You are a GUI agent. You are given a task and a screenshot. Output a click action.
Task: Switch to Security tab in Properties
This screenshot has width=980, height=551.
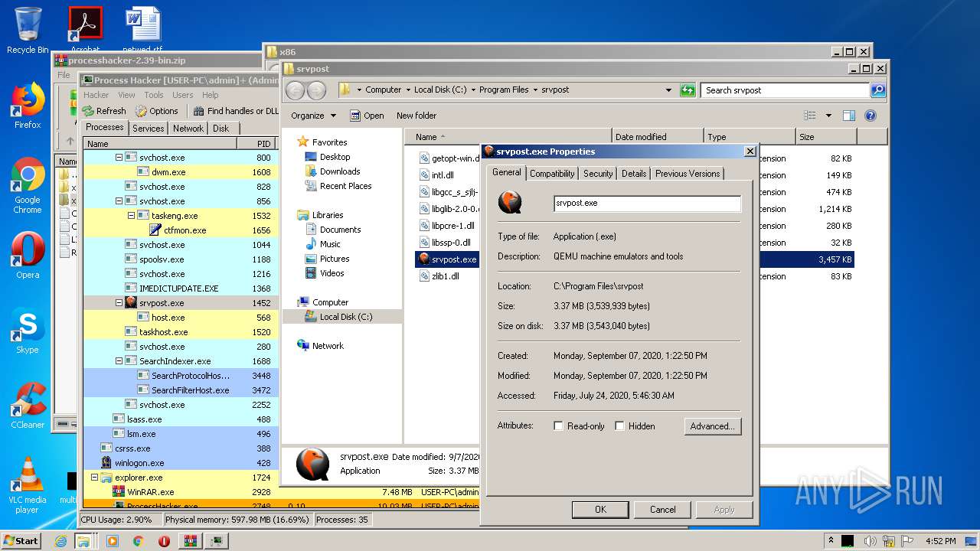coord(598,174)
